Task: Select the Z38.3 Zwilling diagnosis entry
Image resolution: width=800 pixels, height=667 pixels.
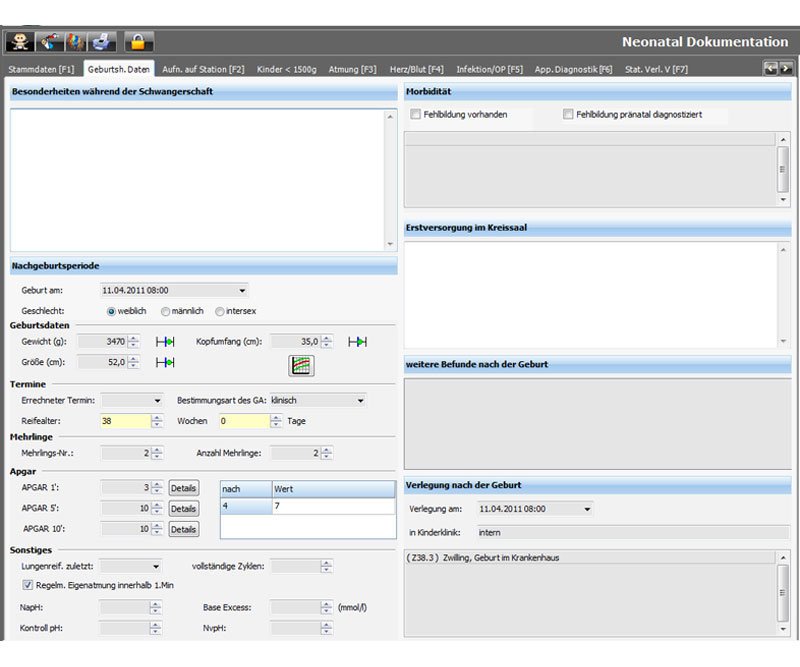Action: click(590, 558)
